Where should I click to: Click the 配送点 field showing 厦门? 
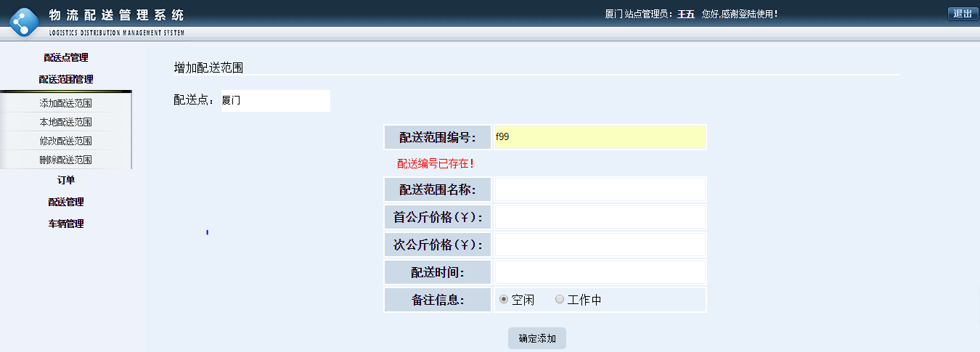click(275, 101)
